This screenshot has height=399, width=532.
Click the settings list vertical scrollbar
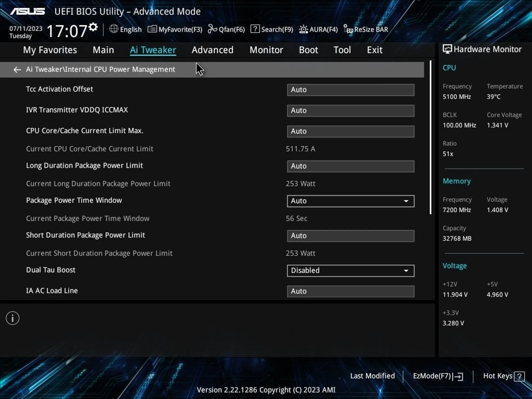point(431,137)
